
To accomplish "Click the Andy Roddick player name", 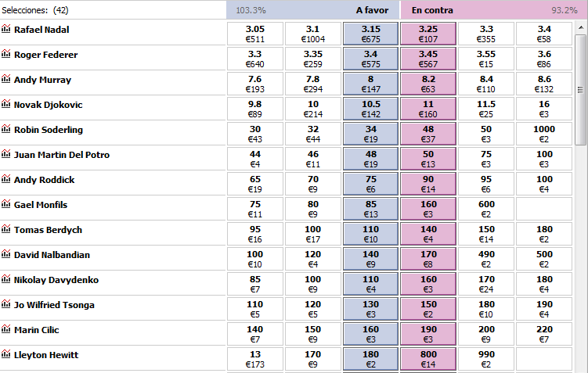I will click(x=44, y=180).
